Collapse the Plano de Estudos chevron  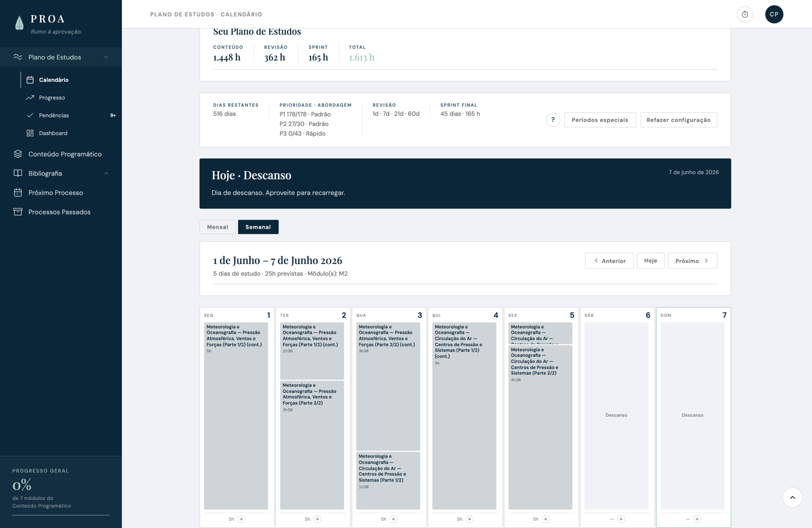click(106, 57)
